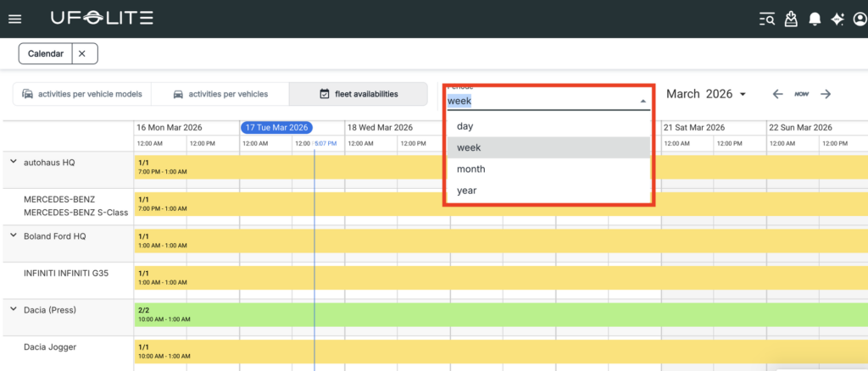The height and width of the screenshot is (371, 868).
Task: Go to the next week arrow
Action: (826, 94)
